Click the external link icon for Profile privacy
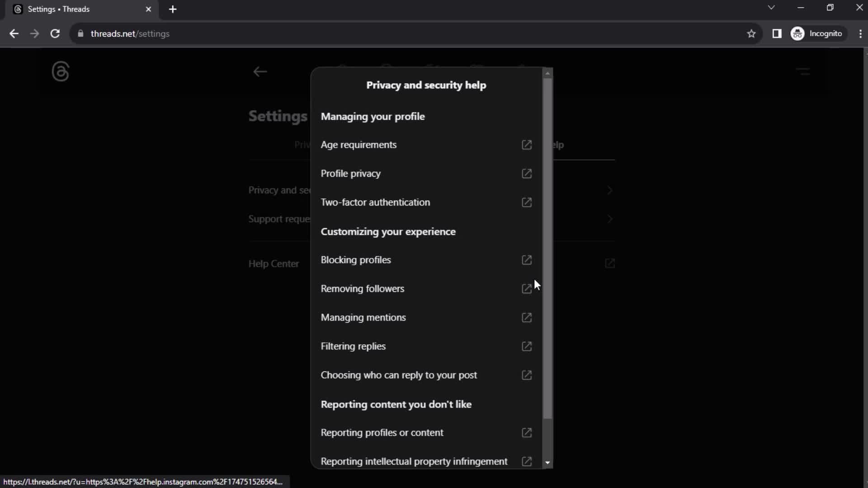Viewport: 868px width, 488px height. [x=526, y=174]
